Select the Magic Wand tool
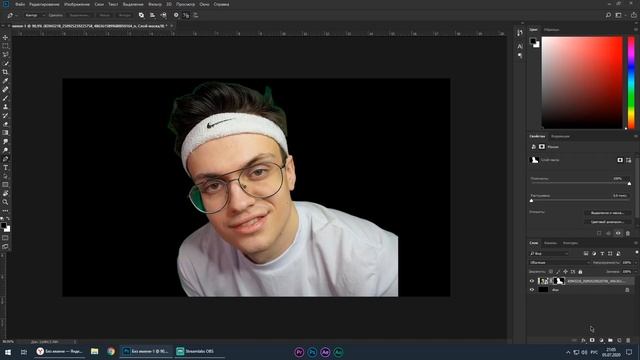The height and width of the screenshot is (360, 640). point(5,63)
